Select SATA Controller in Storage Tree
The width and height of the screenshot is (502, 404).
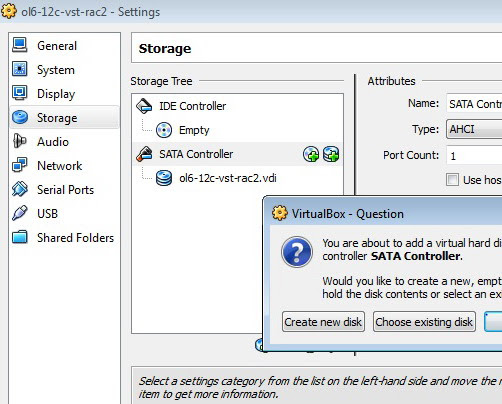click(196, 154)
